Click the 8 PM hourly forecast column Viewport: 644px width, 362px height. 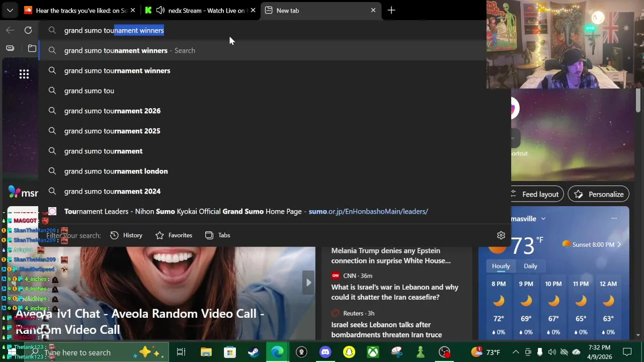click(499, 308)
